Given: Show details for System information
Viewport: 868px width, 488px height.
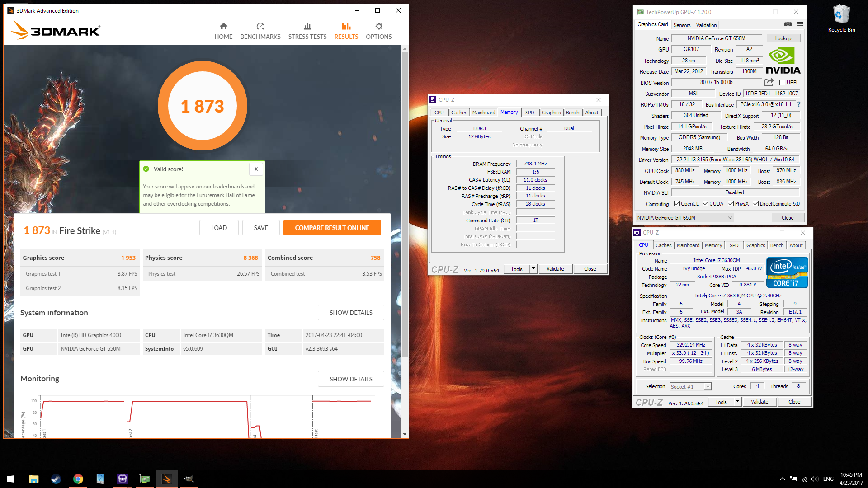Looking at the screenshot, I should (x=351, y=313).
